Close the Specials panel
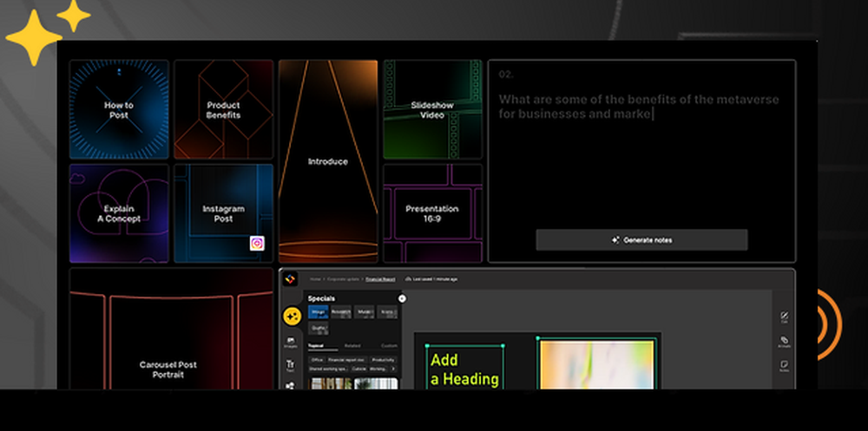The image size is (868, 431). (x=402, y=299)
